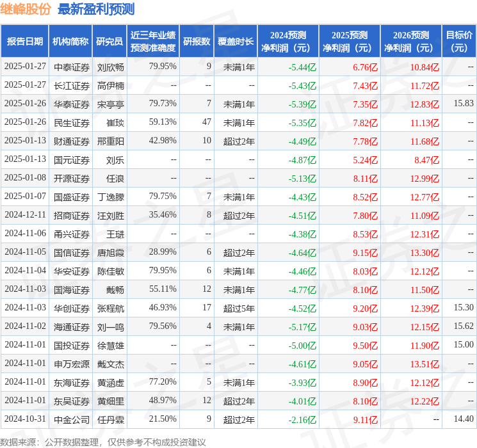Click the 覆盖时长 column header

click(x=236, y=41)
